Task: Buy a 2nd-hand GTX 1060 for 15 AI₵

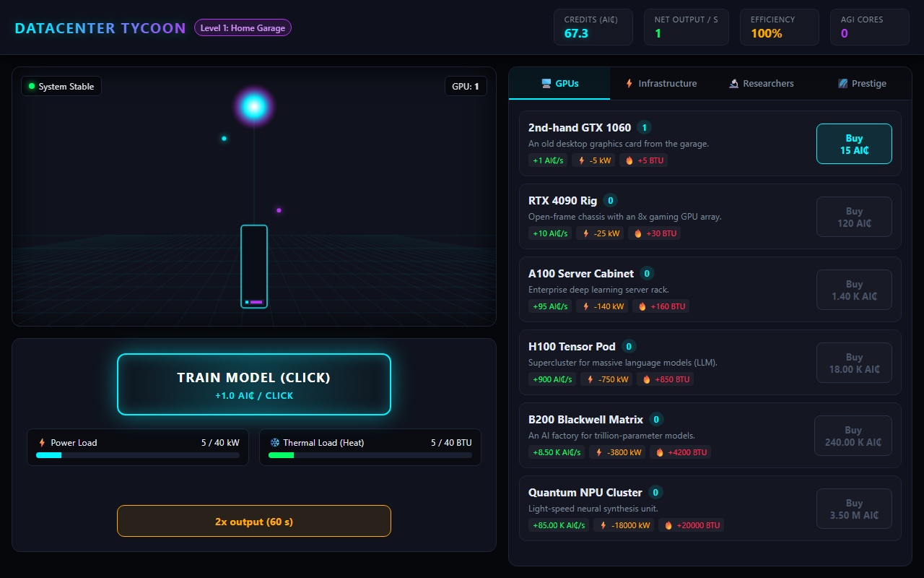Action: 854,144
